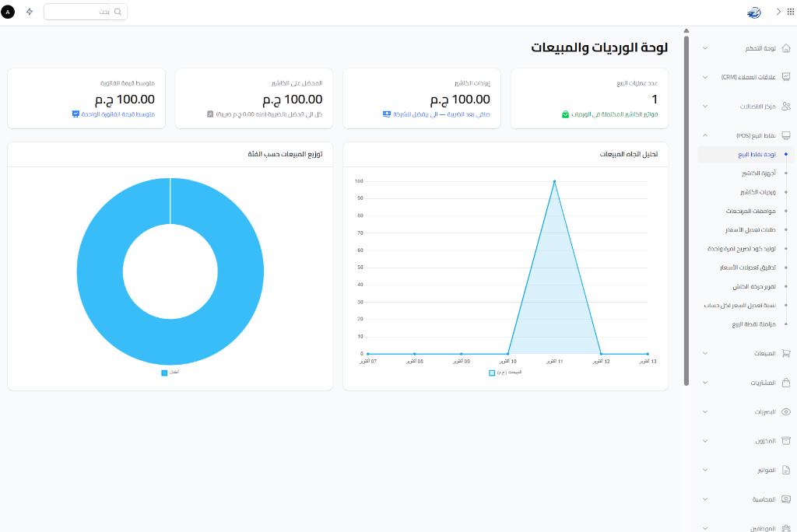Viewport: 797px width, 532px height.
Task: Click the eye icon beside البصريات
Action: pyautogui.click(x=786, y=411)
